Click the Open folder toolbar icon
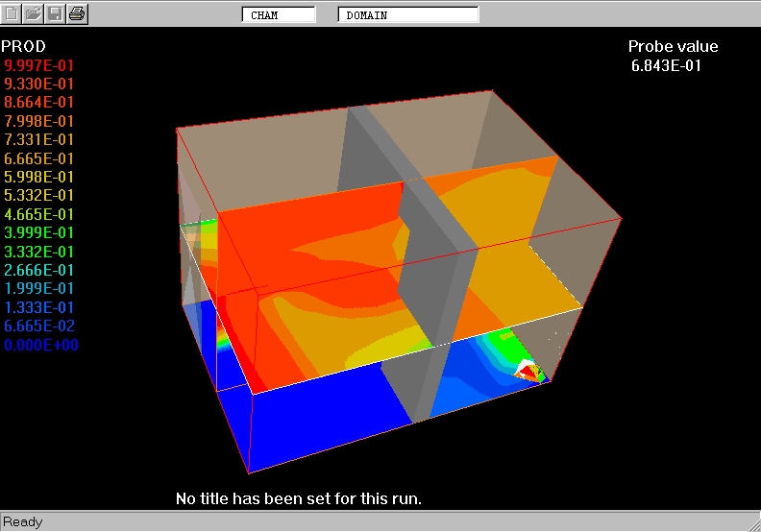 (34, 13)
